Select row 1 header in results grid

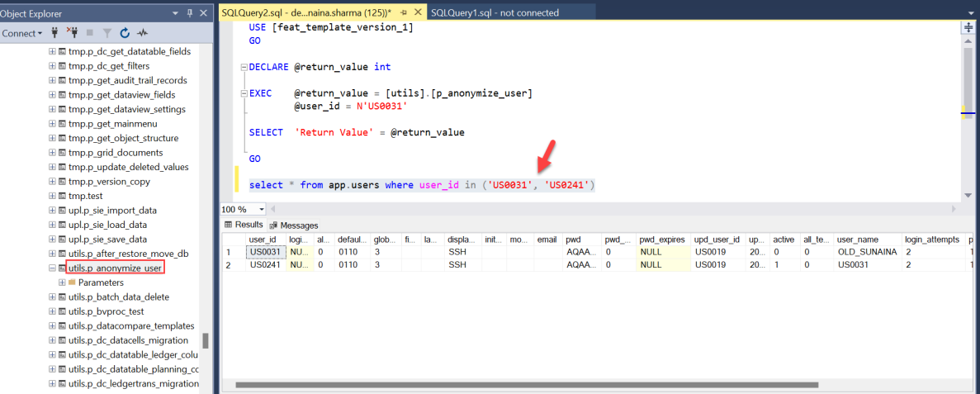233,252
